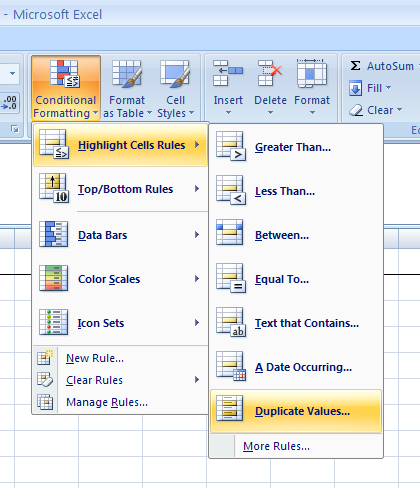Open More Rules... at submenu bottom

pyautogui.click(x=297, y=446)
